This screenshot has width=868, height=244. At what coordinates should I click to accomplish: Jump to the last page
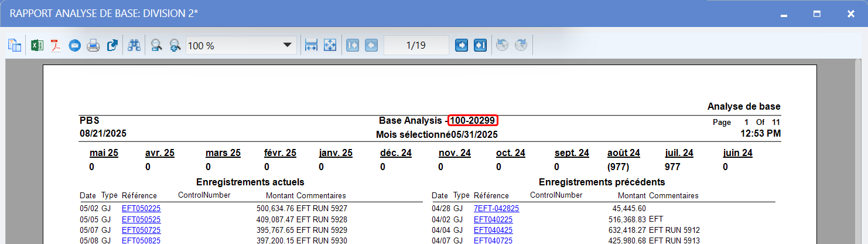pos(480,46)
